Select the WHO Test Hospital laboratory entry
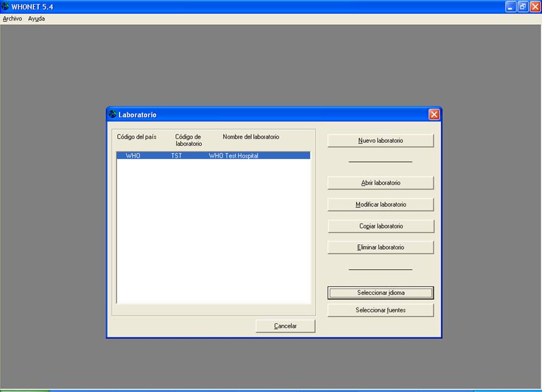 213,155
